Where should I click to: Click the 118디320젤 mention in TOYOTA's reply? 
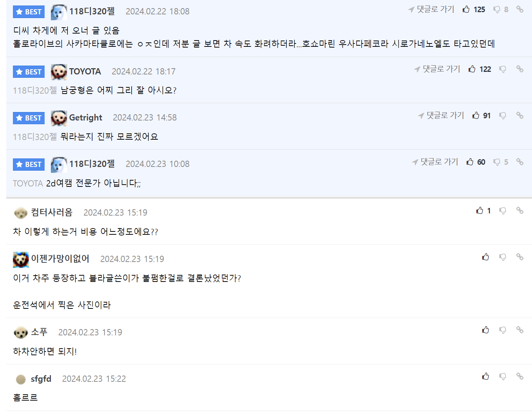[x=35, y=90]
